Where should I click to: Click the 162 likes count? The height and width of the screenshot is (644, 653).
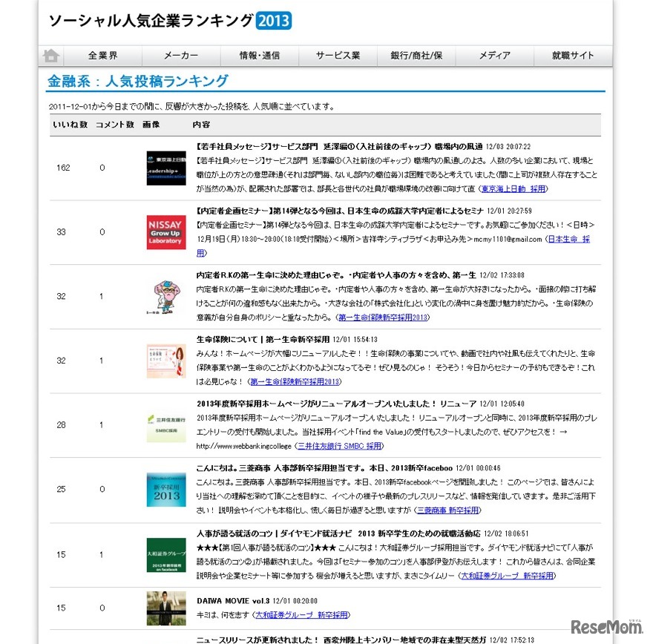coord(63,168)
